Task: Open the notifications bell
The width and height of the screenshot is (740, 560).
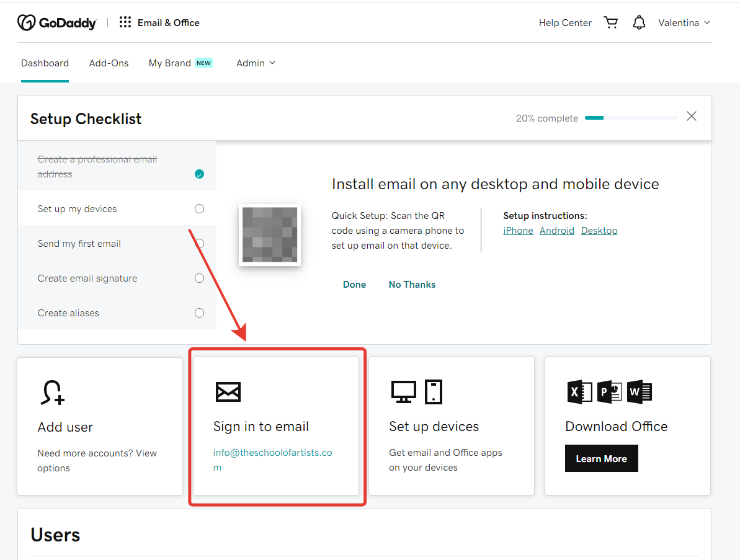Action: [x=639, y=22]
